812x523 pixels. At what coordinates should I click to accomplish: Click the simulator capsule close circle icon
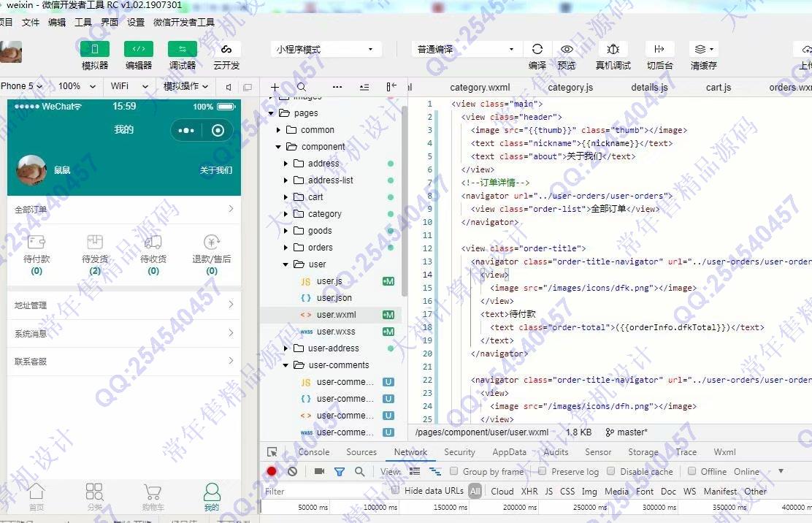pos(218,131)
